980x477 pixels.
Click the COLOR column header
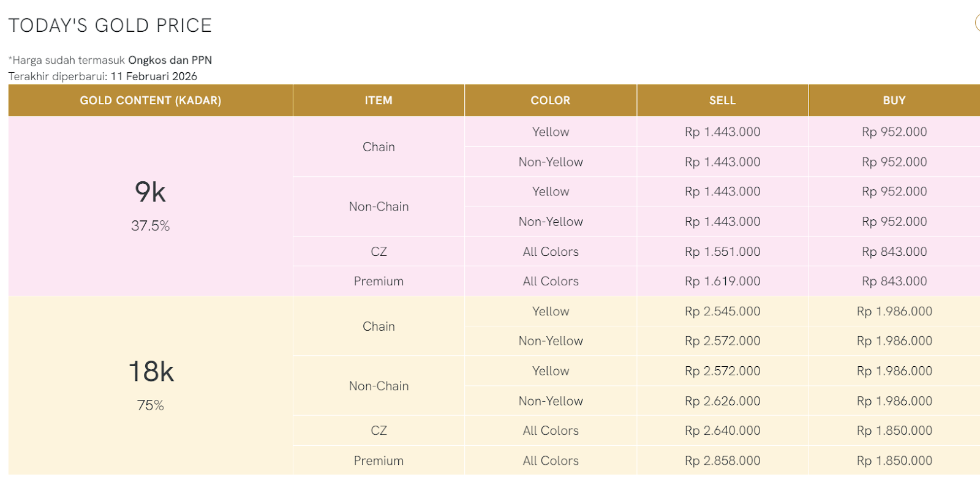pyautogui.click(x=550, y=100)
